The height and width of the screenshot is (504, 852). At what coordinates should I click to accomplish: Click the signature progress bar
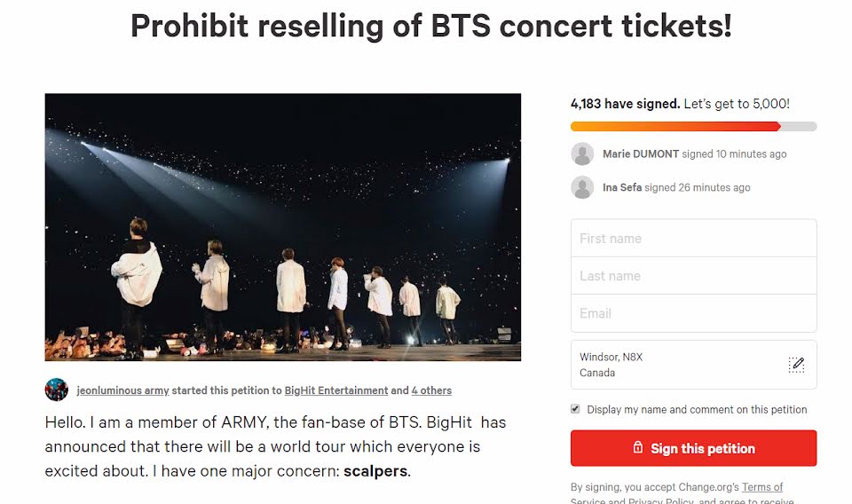click(x=693, y=127)
